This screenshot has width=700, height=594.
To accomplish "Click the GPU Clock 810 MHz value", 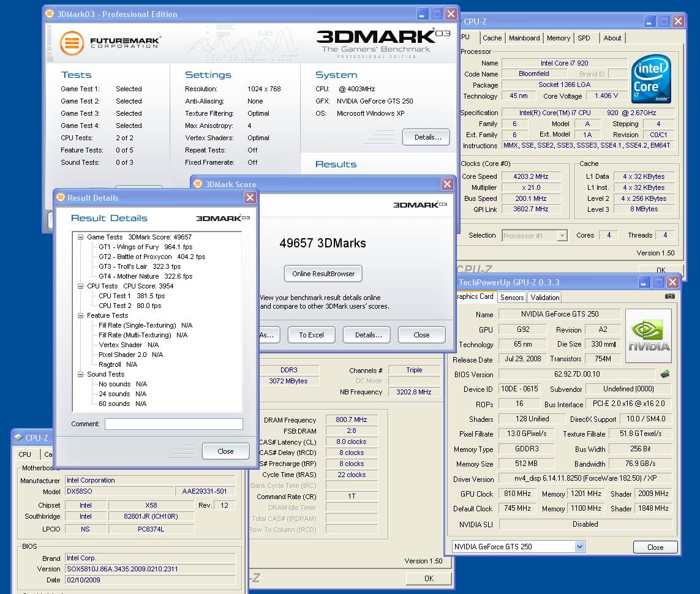I will (x=517, y=494).
